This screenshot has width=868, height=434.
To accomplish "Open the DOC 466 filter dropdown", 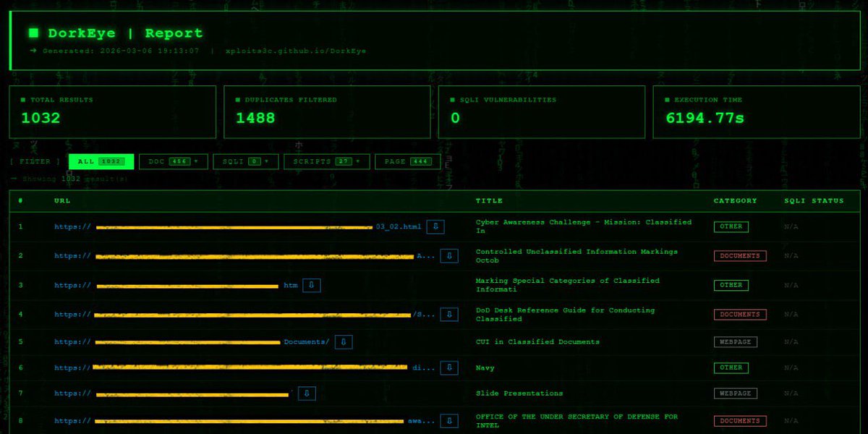I will click(174, 161).
